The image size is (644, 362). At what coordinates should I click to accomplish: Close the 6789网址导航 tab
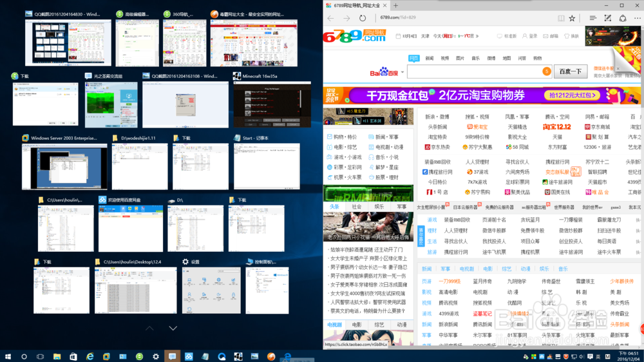tap(385, 5)
